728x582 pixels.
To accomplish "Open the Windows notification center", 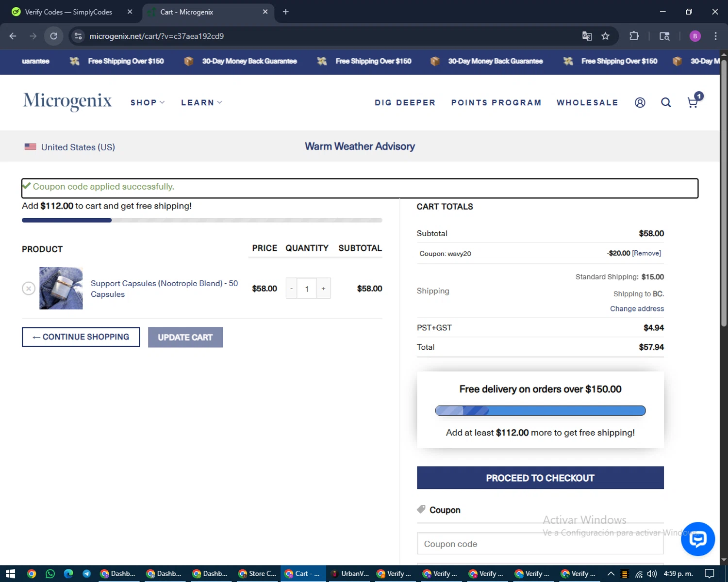I will 709,574.
